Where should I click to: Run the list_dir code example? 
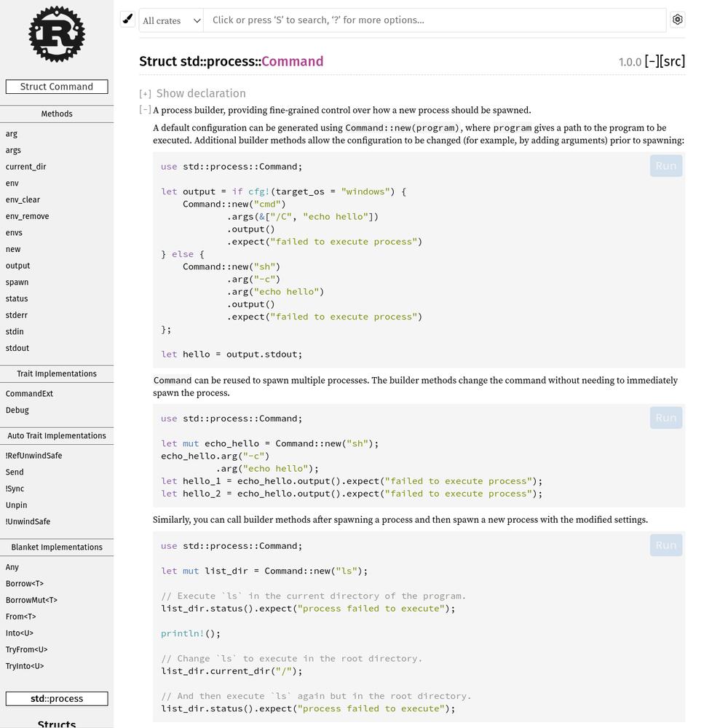point(666,545)
